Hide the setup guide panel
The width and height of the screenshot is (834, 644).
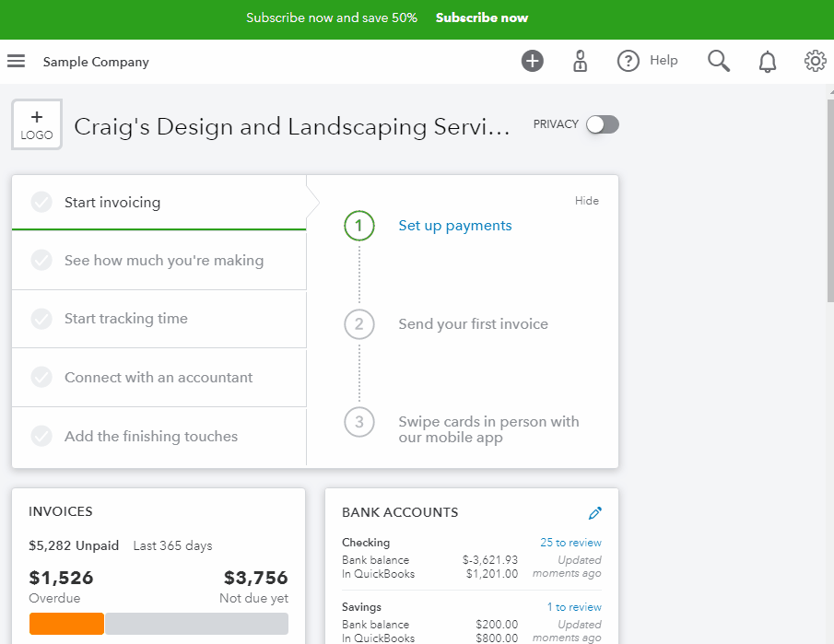[586, 201]
